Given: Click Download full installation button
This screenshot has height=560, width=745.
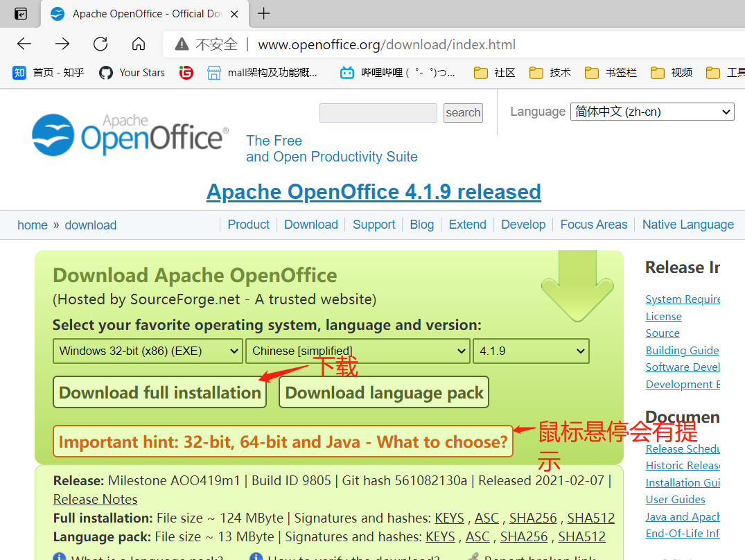Looking at the screenshot, I should pyautogui.click(x=159, y=392).
